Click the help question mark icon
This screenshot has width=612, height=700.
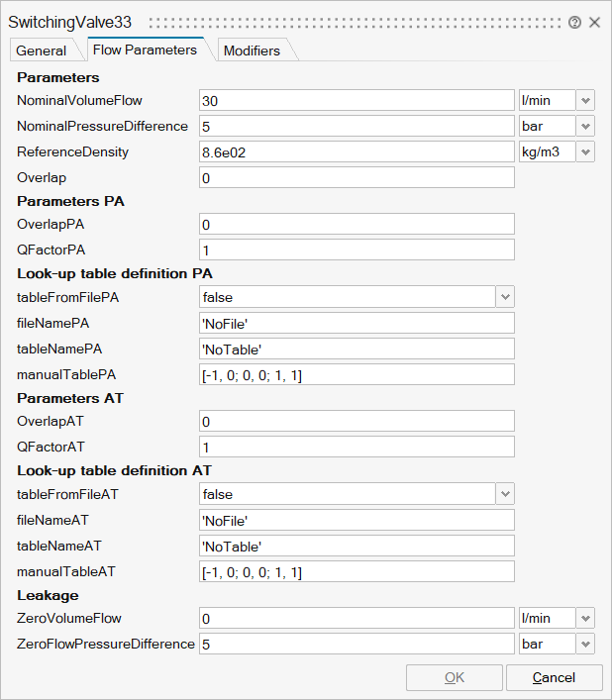(574, 22)
